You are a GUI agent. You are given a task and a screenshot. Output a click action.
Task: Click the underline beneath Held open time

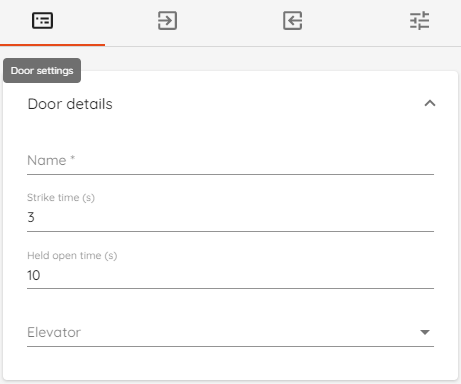tap(230, 288)
